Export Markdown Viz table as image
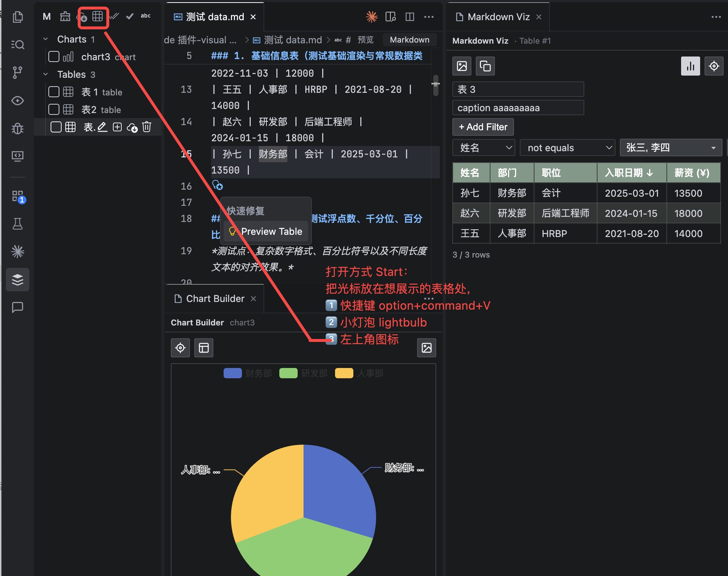The height and width of the screenshot is (576, 728). [462, 66]
